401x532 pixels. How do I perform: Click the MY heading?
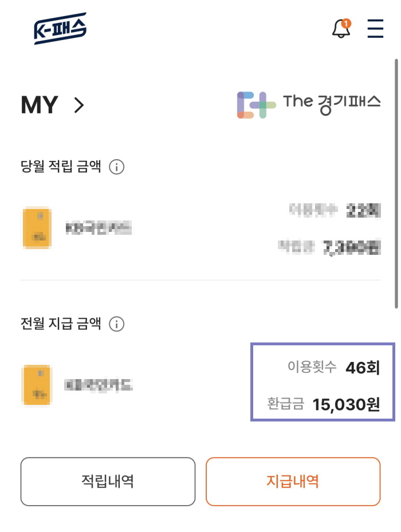point(40,105)
